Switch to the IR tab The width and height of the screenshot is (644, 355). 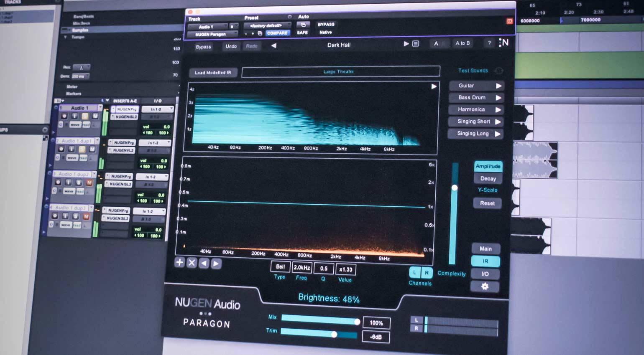(x=486, y=261)
